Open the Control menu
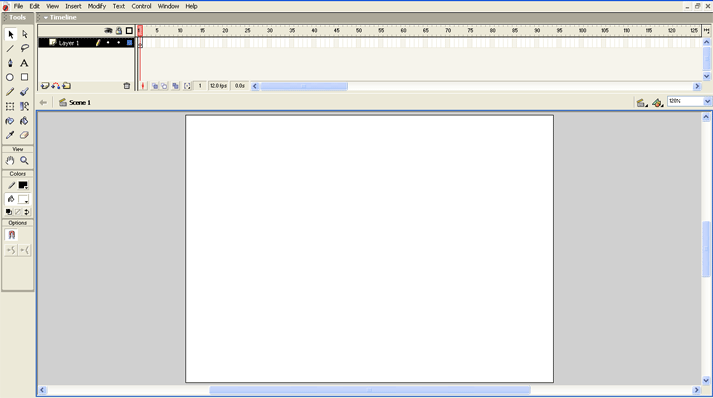The width and height of the screenshot is (713, 398). 141,6
